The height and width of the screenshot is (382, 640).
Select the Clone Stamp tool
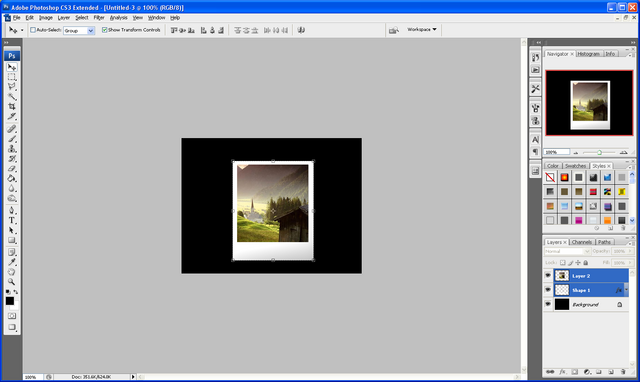tap(12, 149)
